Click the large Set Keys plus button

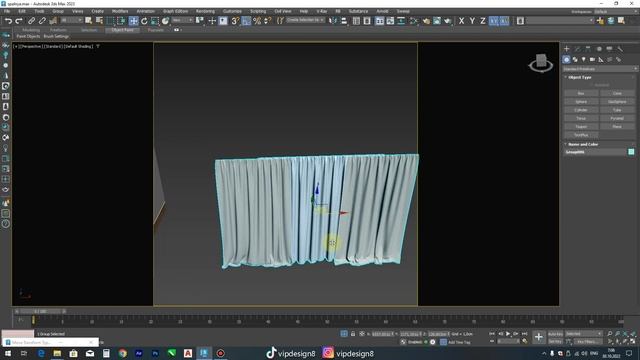point(538,337)
